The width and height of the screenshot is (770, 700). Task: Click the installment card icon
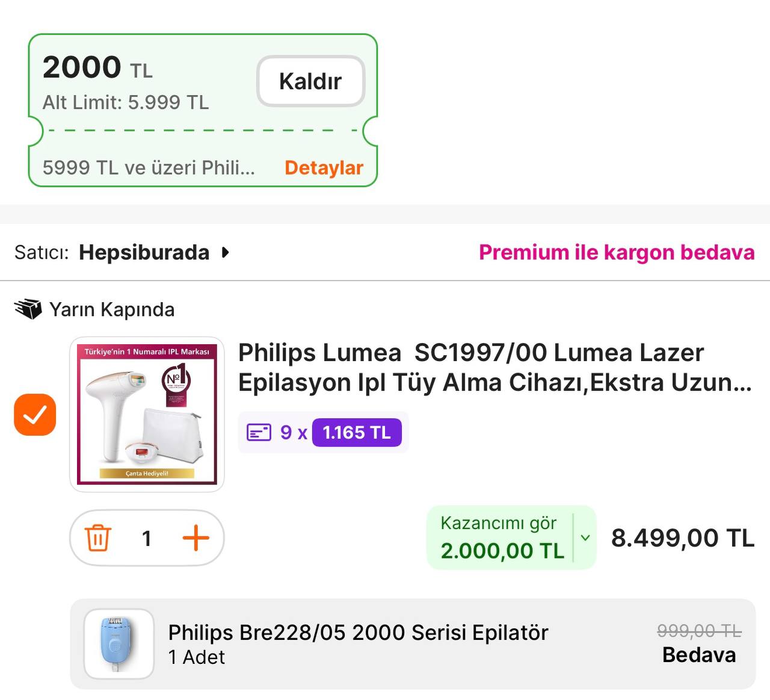coord(259,432)
